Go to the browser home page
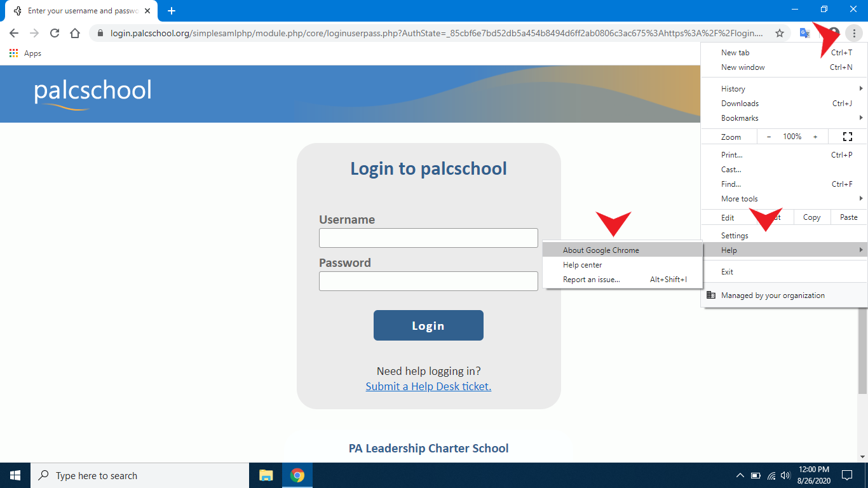Image resolution: width=868 pixels, height=488 pixels. 75,33
